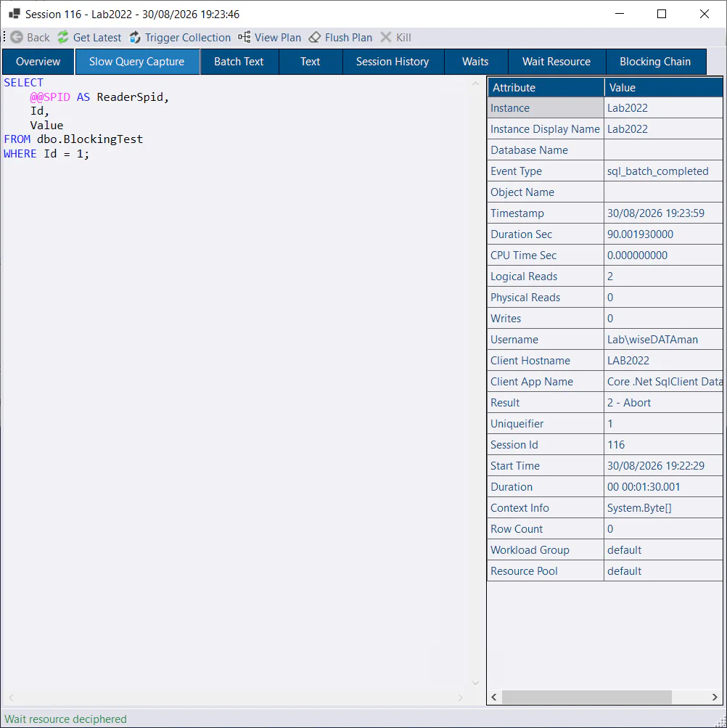
Task: Open the Text tab
Action: [x=310, y=62]
